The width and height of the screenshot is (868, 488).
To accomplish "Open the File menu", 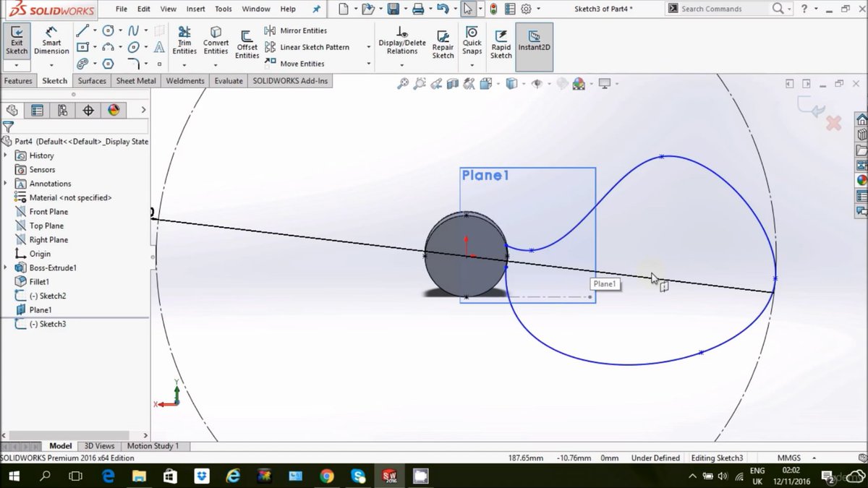I will click(x=122, y=9).
